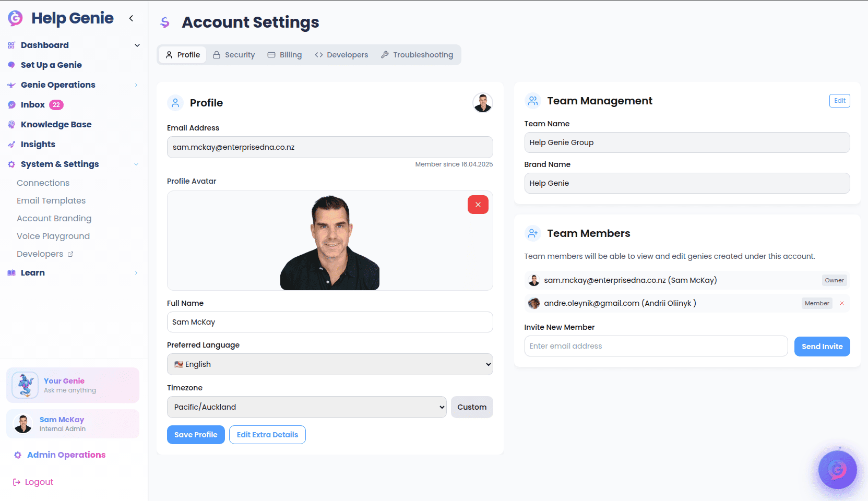Open Insights in sidebar
Viewport: 868px width, 501px height.
pos(38,145)
